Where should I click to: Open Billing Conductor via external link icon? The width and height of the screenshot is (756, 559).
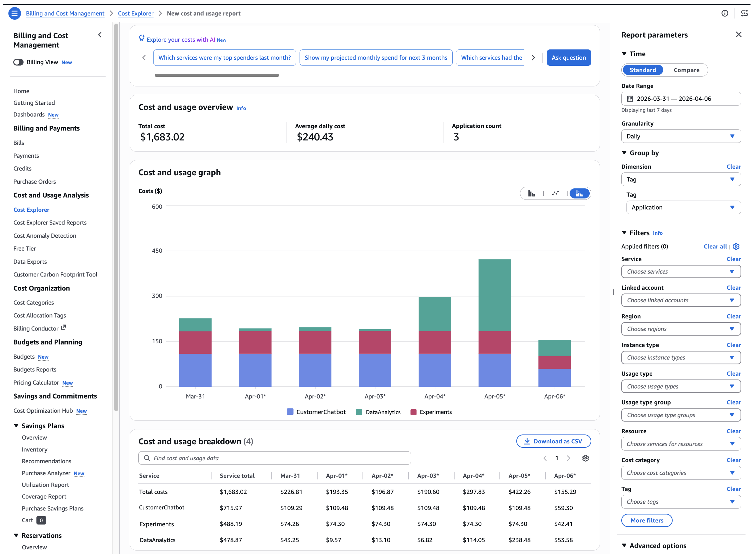tap(63, 327)
